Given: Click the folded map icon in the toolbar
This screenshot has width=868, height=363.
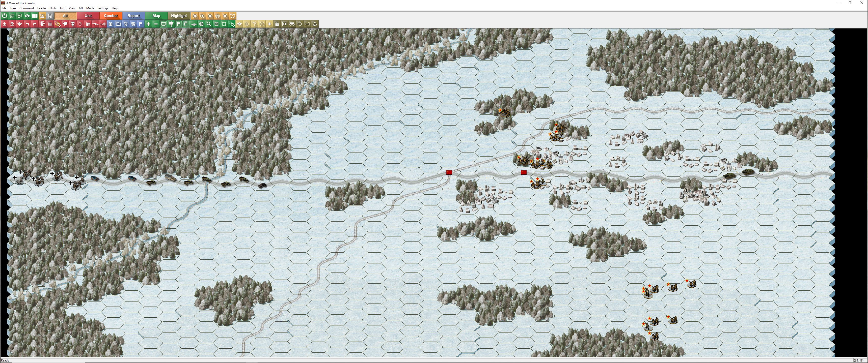Looking at the screenshot, I should [x=35, y=16].
